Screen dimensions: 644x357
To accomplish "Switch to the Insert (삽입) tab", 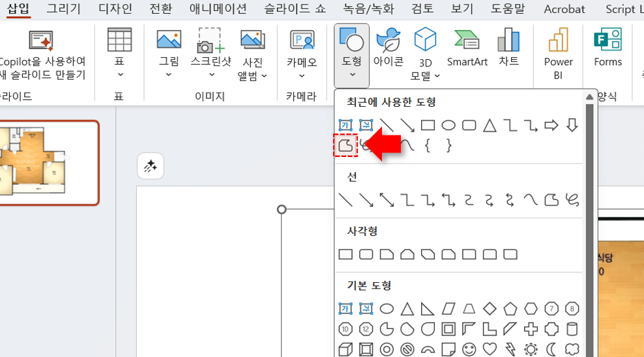I will pos(18,8).
